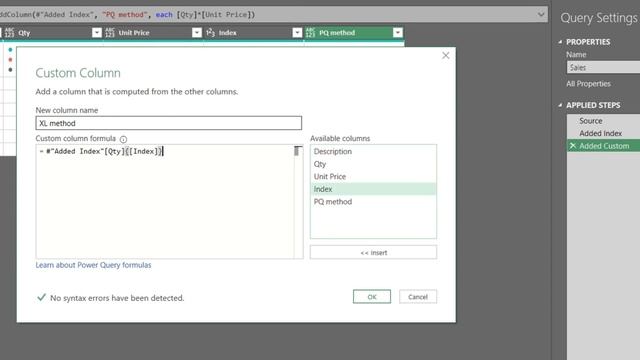
Task: Open the Qty column filter dropdown
Action: [97, 33]
